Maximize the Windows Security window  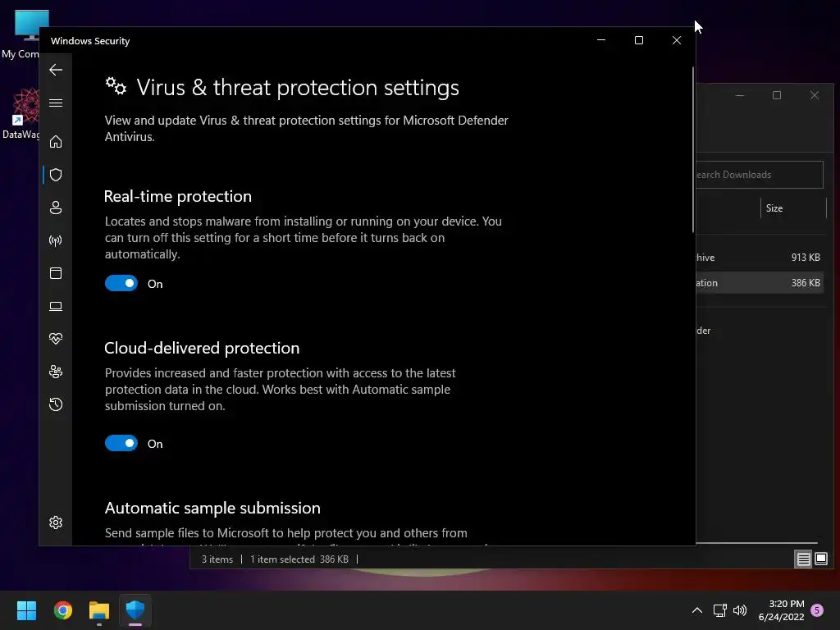pyautogui.click(x=638, y=40)
